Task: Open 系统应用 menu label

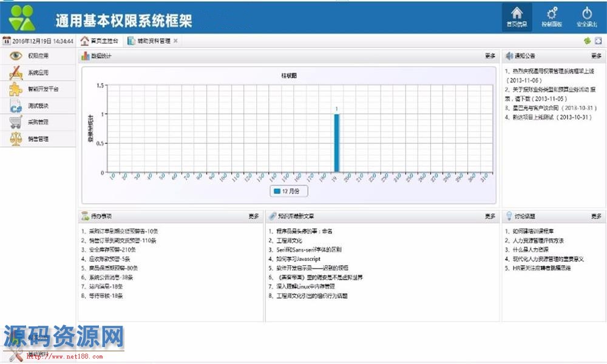Action: pyautogui.click(x=38, y=72)
